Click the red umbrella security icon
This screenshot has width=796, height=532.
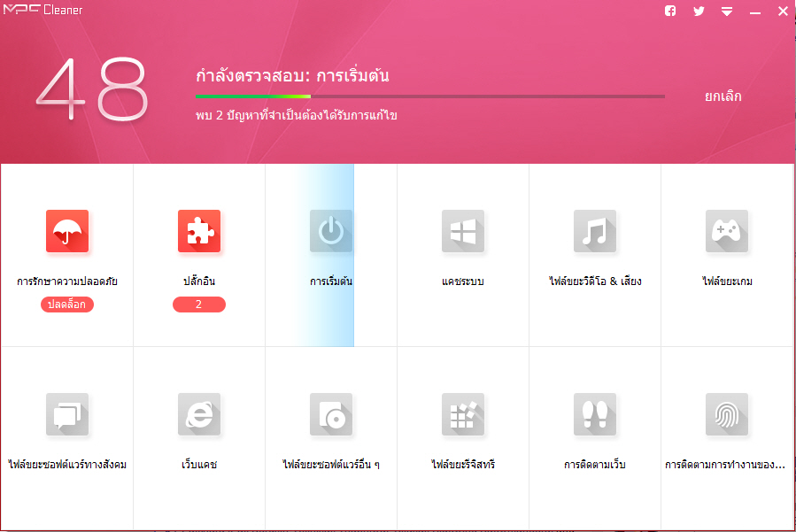click(67, 232)
